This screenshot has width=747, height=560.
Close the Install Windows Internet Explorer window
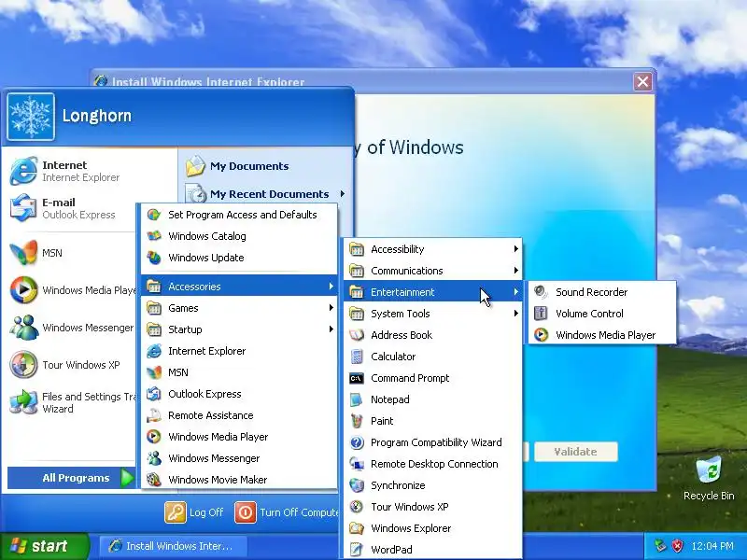[x=642, y=81]
